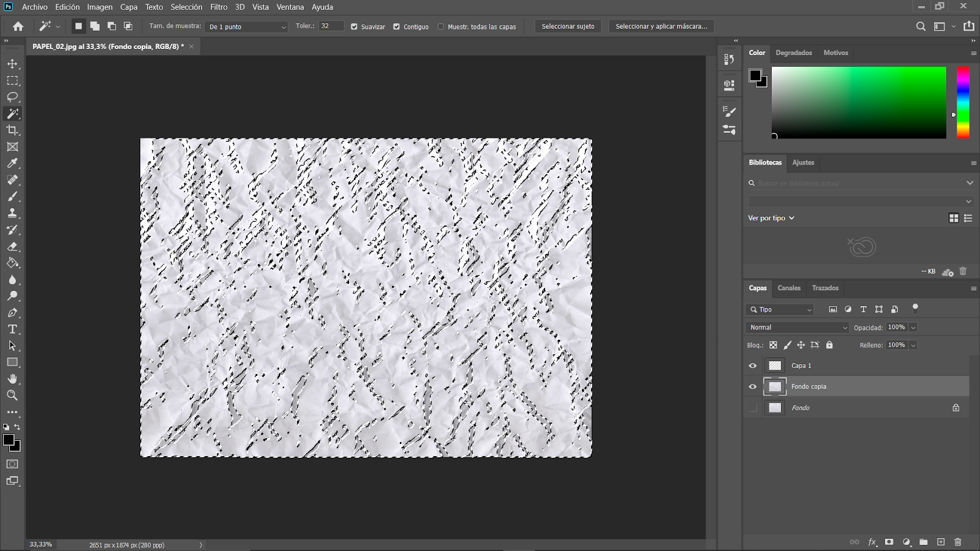Screen dimensions: 980x551
Task: Select the Blur tool
Action: coord(12,279)
